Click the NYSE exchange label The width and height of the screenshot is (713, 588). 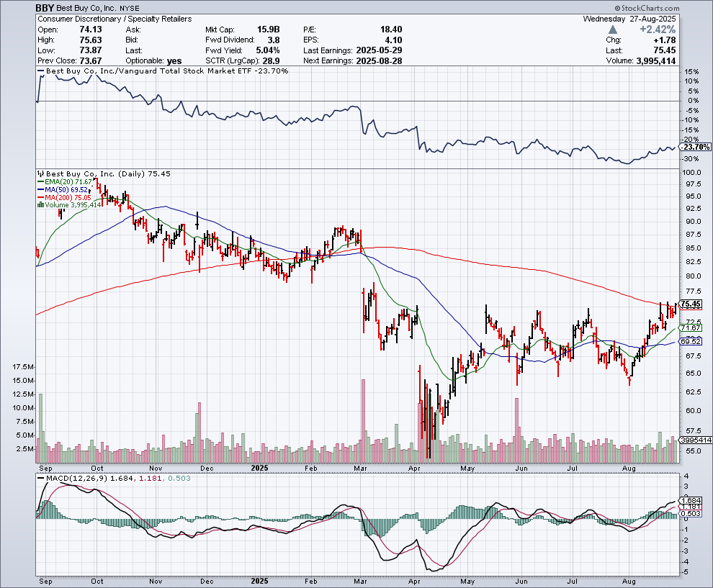(x=130, y=9)
